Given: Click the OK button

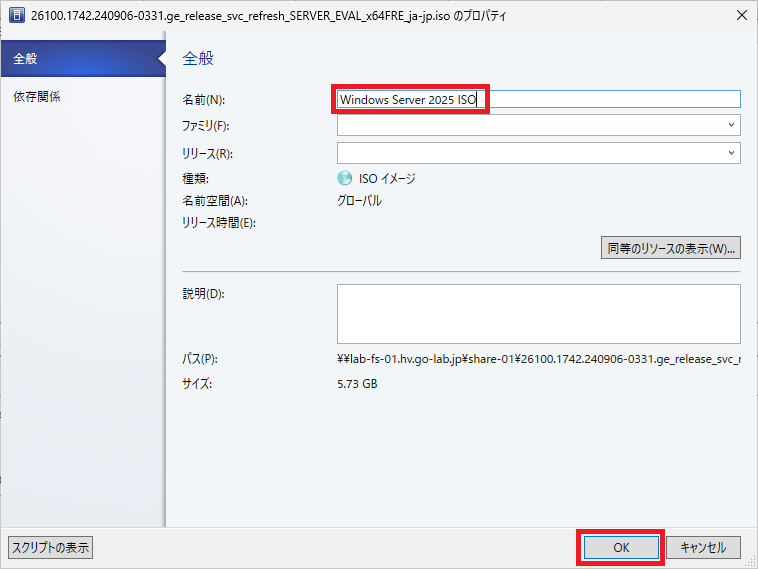Looking at the screenshot, I should 621,547.
